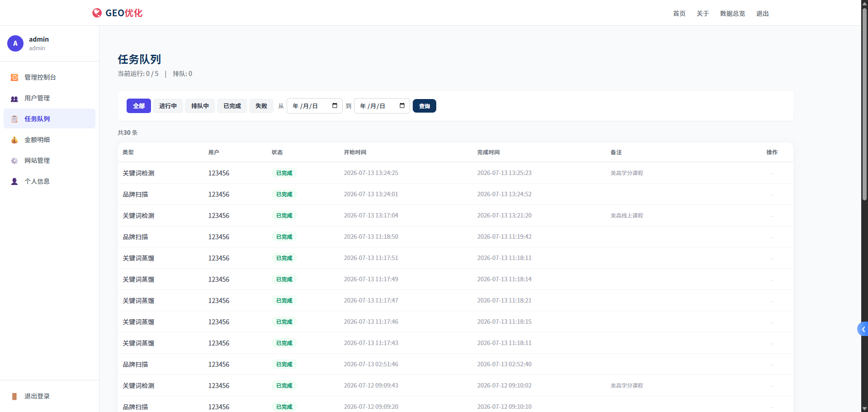This screenshot has height=412, width=868.
Task: Open calendar picker for start date
Action: 335,106
